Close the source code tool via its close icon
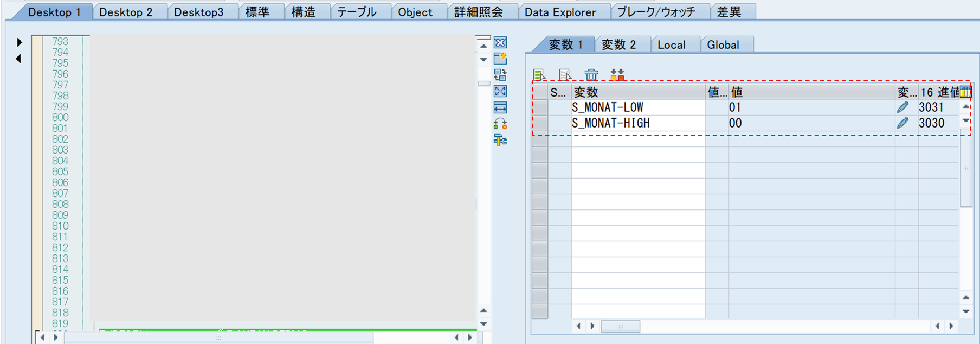 [x=500, y=42]
